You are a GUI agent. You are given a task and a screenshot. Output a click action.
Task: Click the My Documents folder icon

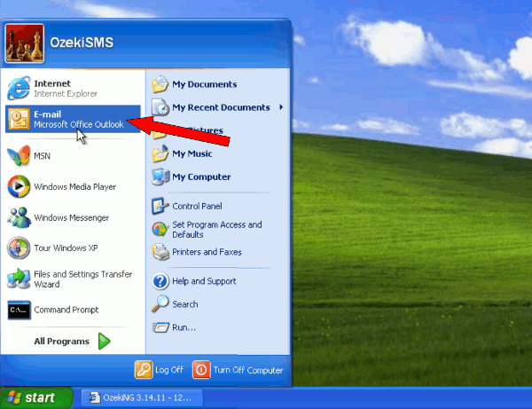point(160,84)
